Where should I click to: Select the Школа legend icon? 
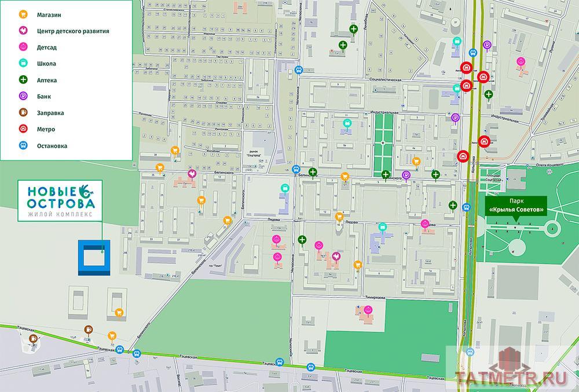[x=23, y=63]
